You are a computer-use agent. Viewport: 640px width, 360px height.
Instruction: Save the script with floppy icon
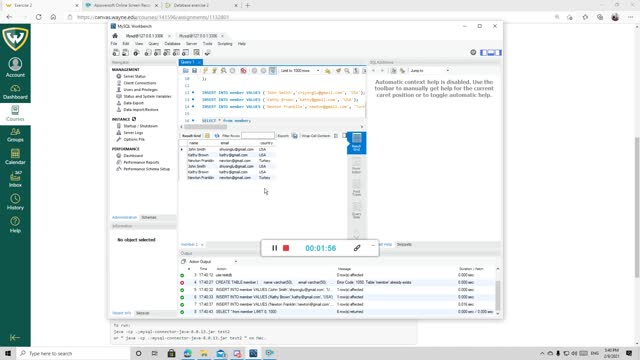click(195, 71)
